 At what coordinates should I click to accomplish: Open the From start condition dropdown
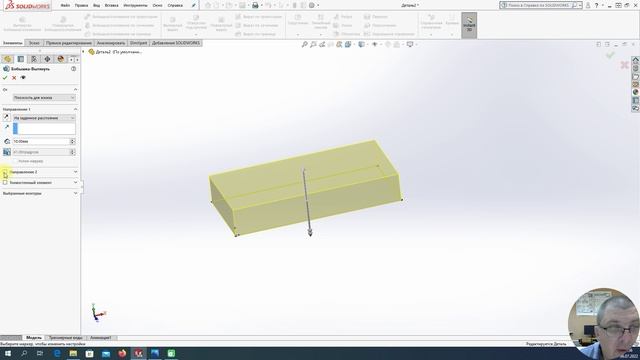tap(44, 98)
